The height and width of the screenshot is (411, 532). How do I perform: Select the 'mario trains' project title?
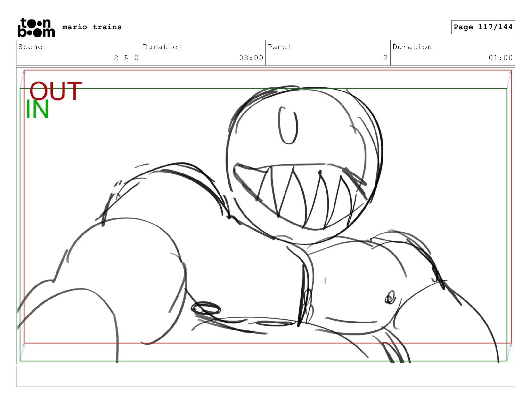click(92, 27)
